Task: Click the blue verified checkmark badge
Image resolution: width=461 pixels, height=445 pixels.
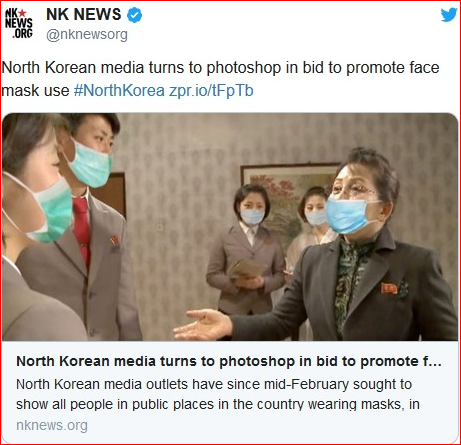Action: click(x=134, y=15)
